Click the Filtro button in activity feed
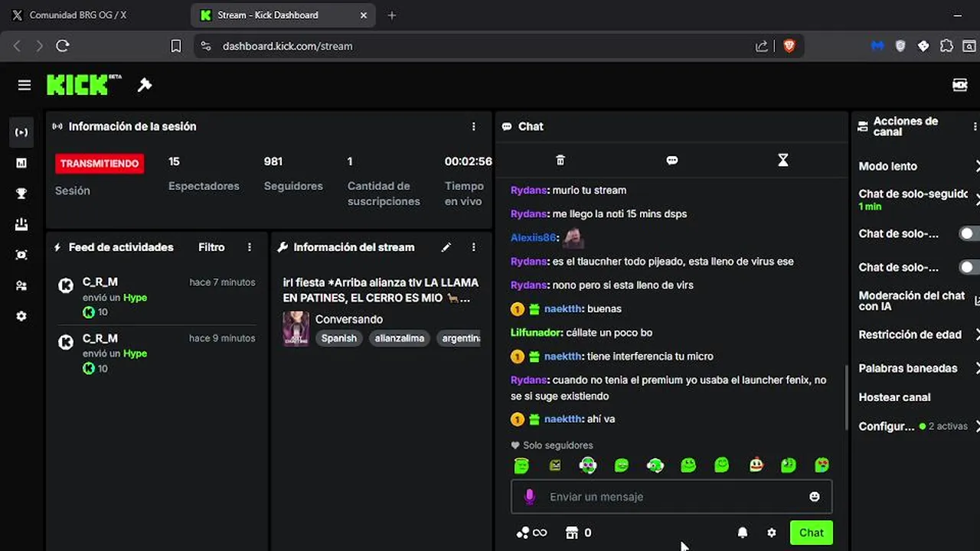Screen dimensions: 980x551 [x=211, y=247]
